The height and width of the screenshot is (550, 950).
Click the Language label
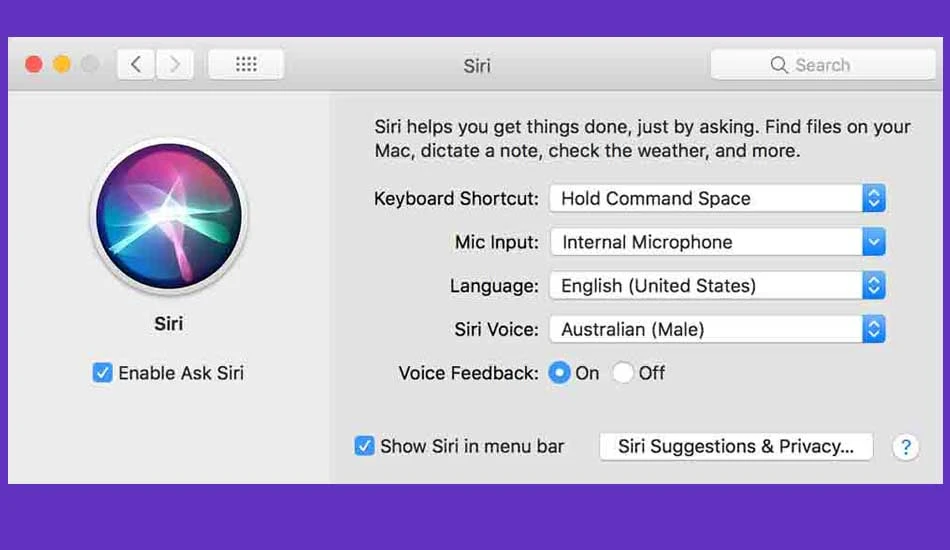pyautogui.click(x=494, y=286)
